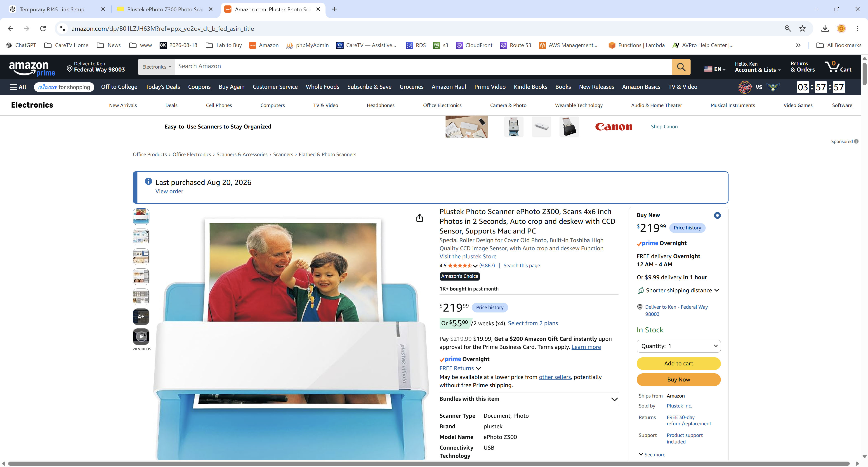This screenshot has height=467, width=868.
Task: Close the Amazon.com Plustek tab
Action: pyautogui.click(x=318, y=9)
